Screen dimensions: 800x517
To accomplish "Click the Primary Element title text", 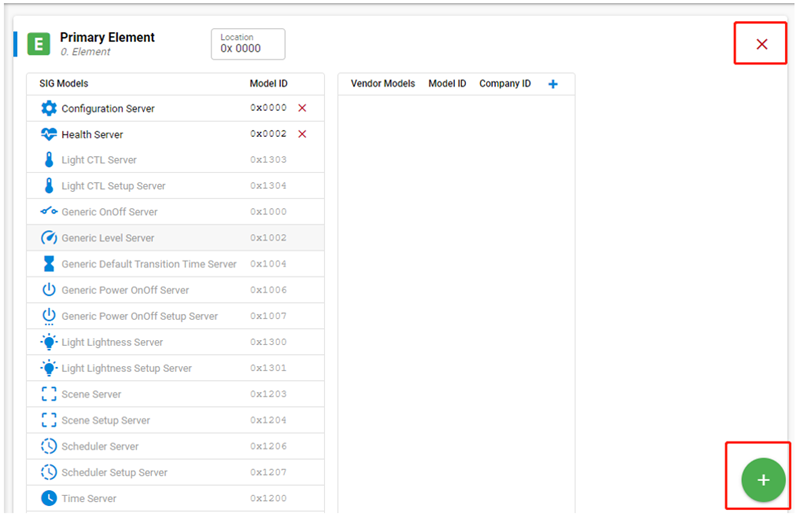I will coord(107,37).
